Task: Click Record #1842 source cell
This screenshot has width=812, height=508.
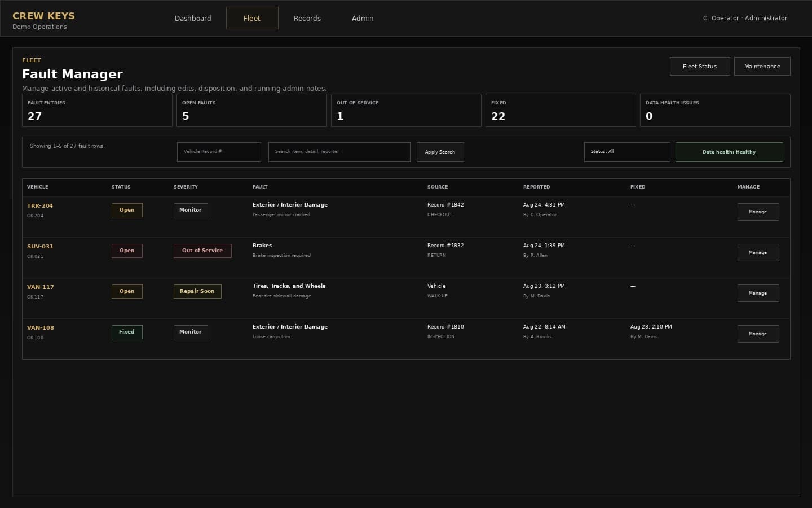Action: 445,205
